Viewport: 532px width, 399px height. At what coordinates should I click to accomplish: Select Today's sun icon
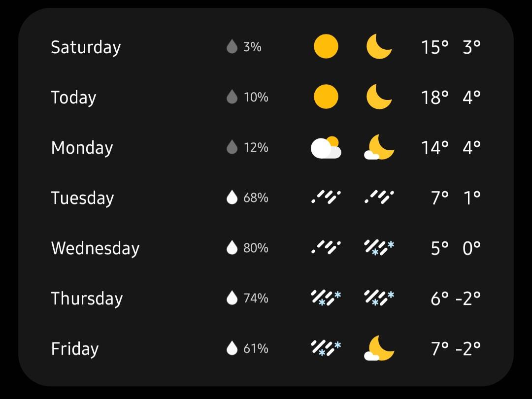coord(327,97)
